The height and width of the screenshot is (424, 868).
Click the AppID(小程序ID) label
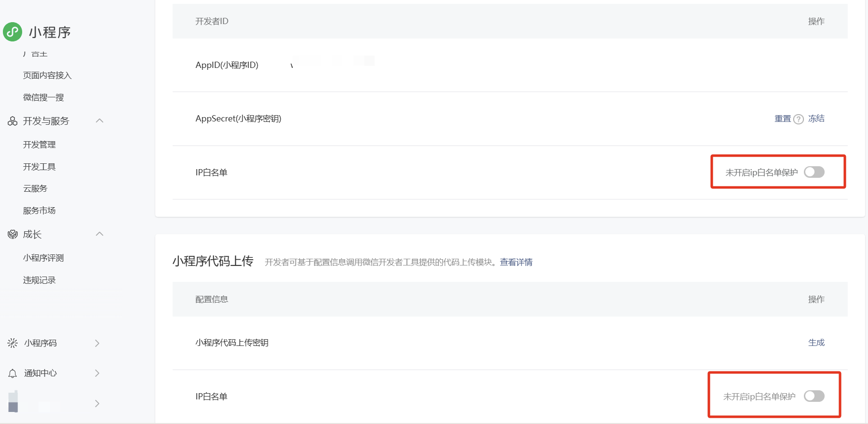[227, 65]
